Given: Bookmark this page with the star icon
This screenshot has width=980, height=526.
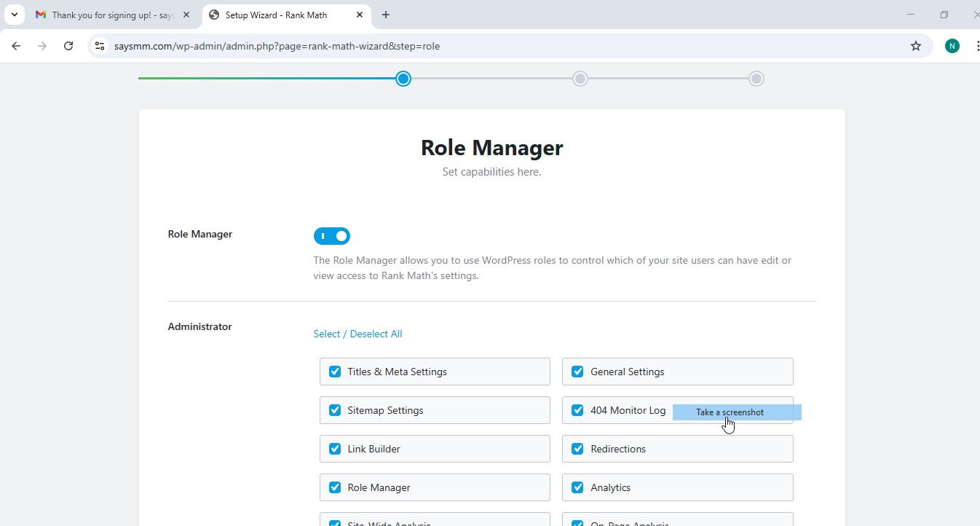Looking at the screenshot, I should (916, 46).
